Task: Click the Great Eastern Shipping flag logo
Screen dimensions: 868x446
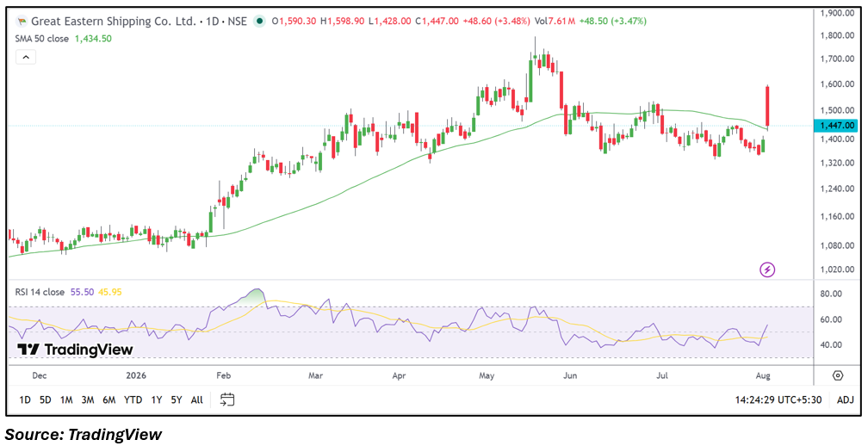Action: point(22,22)
